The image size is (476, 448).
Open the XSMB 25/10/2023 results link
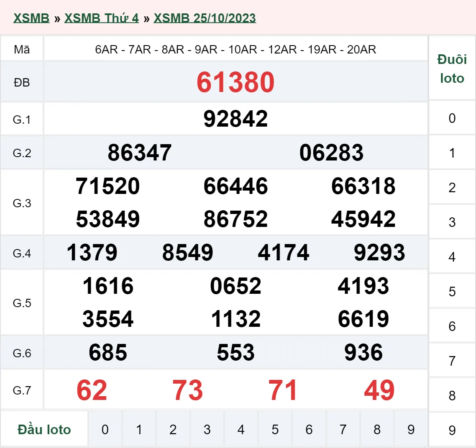[x=205, y=18]
